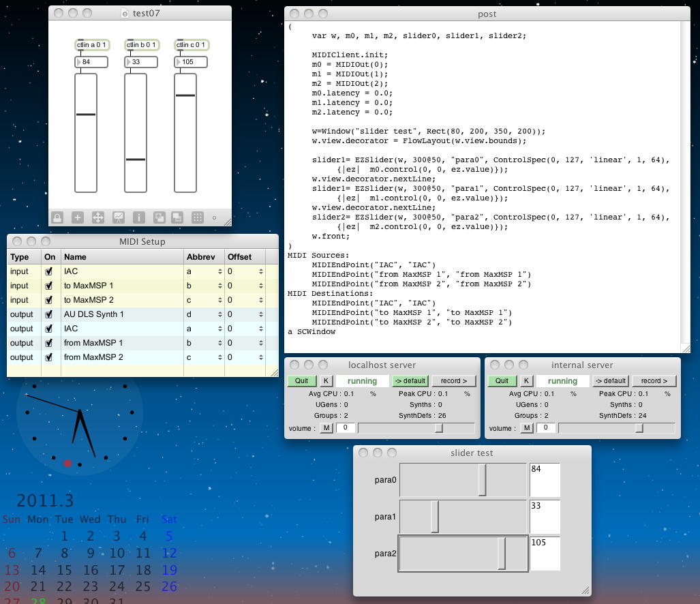Click the new object plus icon

pos(78,217)
